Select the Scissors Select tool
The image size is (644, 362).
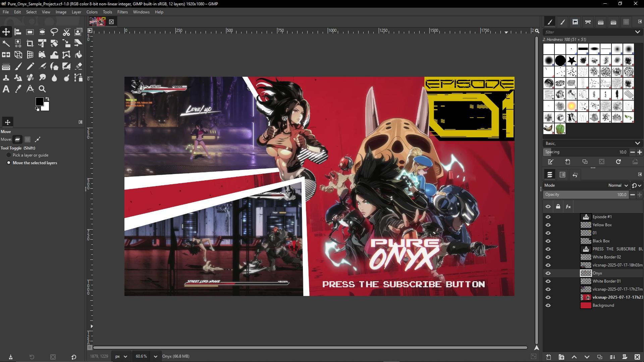pyautogui.click(x=66, y=32)
